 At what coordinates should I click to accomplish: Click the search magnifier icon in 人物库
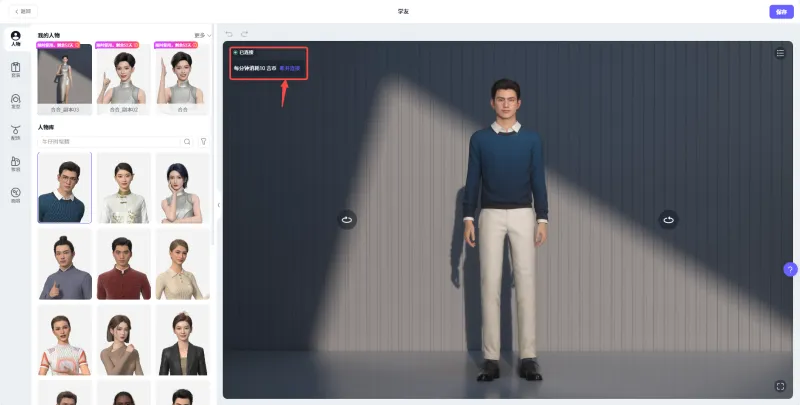187,142
